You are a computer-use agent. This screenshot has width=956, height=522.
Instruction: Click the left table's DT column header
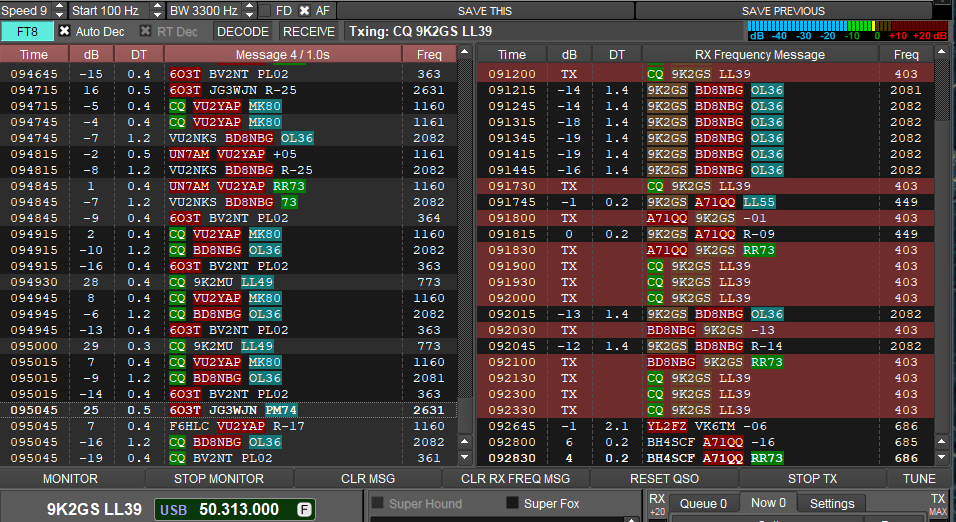click(139, 54)
